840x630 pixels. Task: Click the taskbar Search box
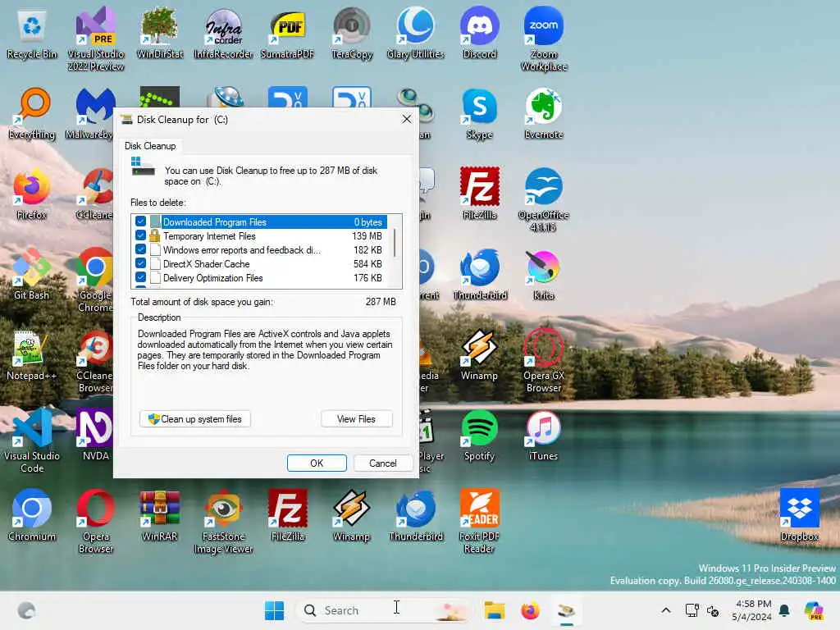pos(385,610)
